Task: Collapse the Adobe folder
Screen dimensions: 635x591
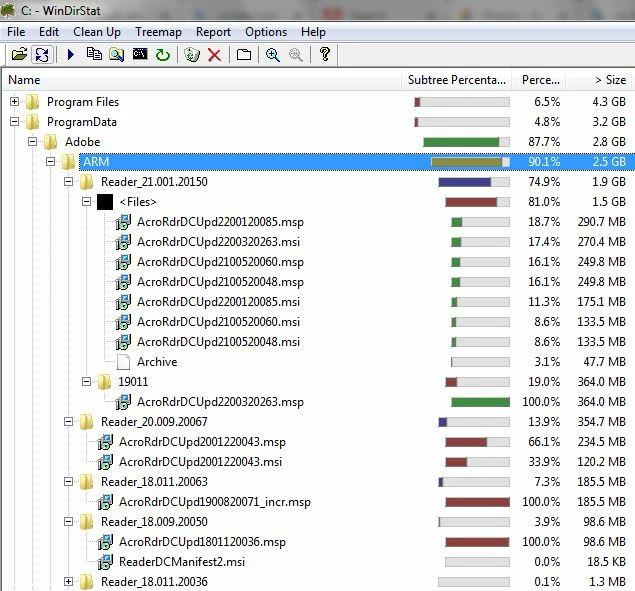Action: pos(32,142)
